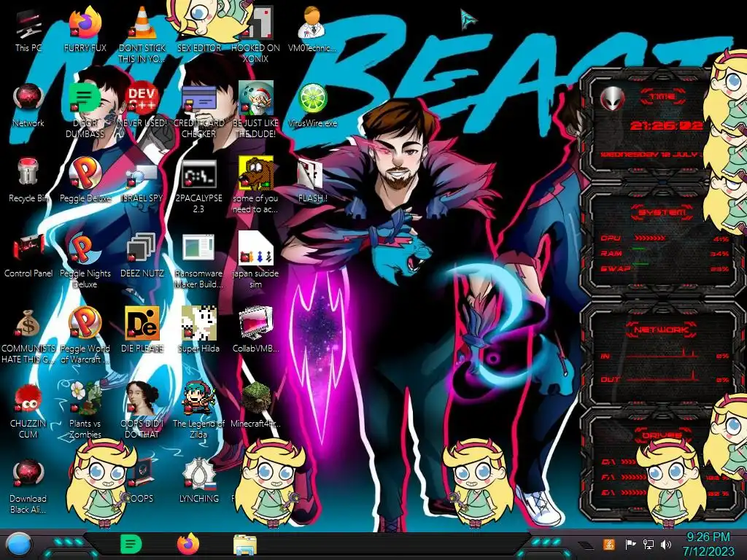
Task: Click the NETWORK panel header
Action: click(x=662, y=330)
